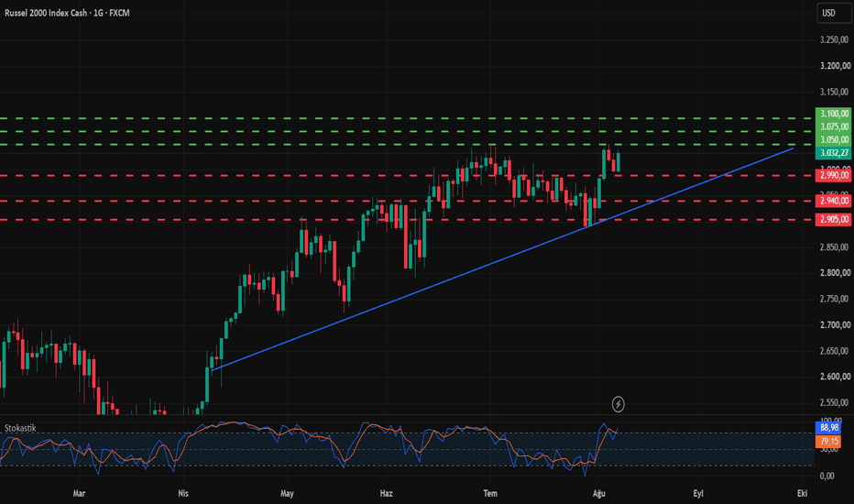Click the Eyl label on time axis

(698, 493)
